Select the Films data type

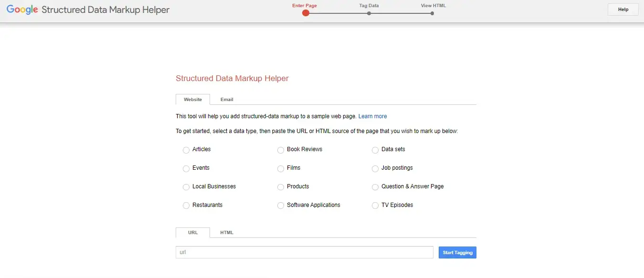[x=281, y=168]
